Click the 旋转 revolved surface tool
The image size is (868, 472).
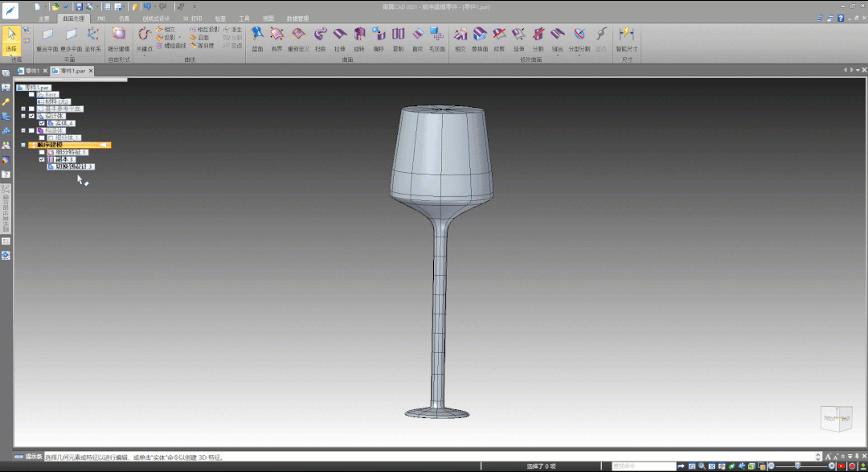pos(359,39)
